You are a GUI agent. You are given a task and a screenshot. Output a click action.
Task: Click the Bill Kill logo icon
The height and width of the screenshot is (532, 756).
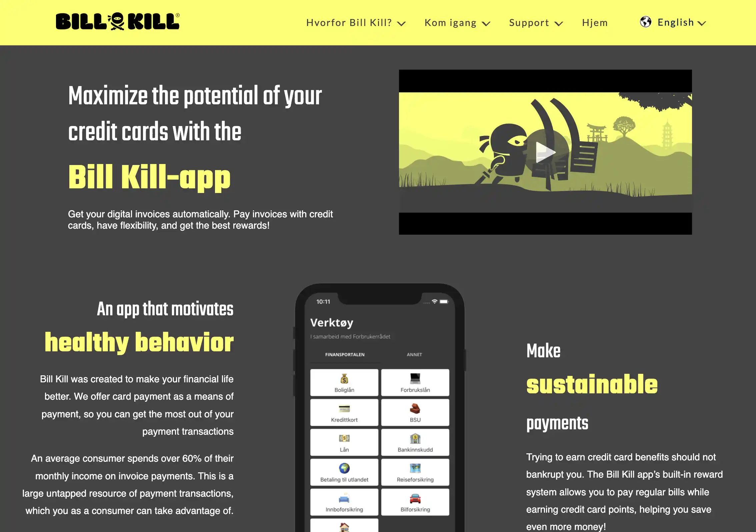click(x=117, y=22)
